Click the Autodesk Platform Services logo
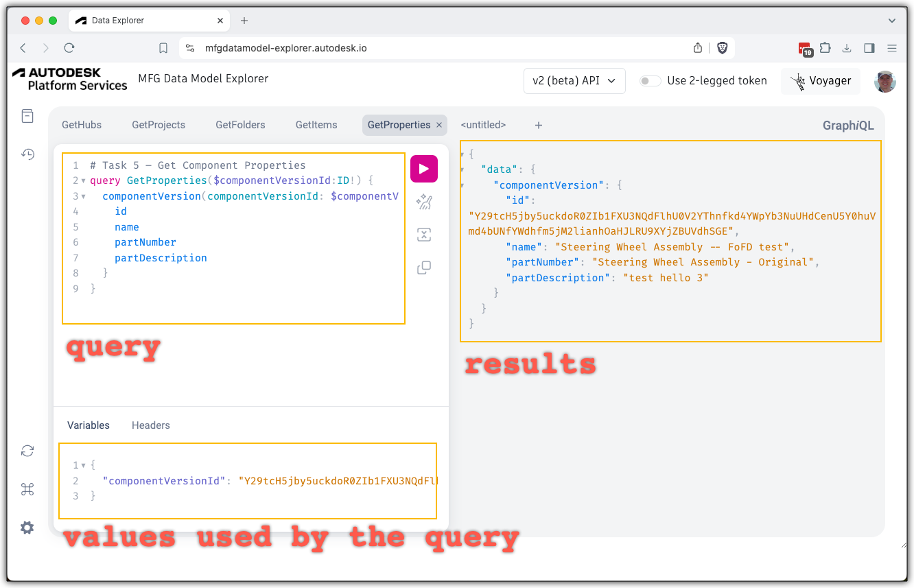The height and width of the screenshot is (588, 914). (70, 80)
